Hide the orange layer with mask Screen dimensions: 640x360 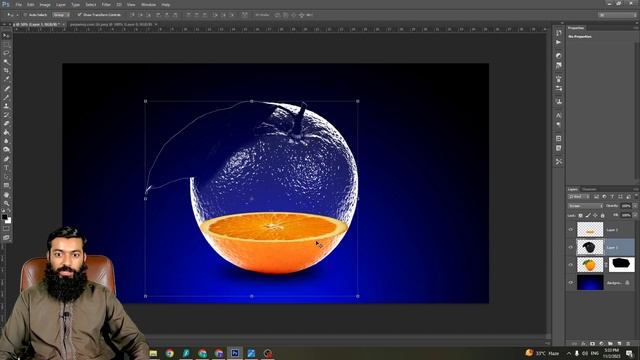click(x=571, y=265)
